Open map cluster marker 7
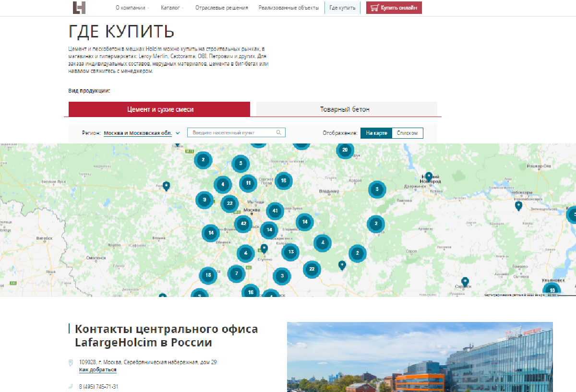The width and height of the screenshot is (576, 392). pos(236,274)
